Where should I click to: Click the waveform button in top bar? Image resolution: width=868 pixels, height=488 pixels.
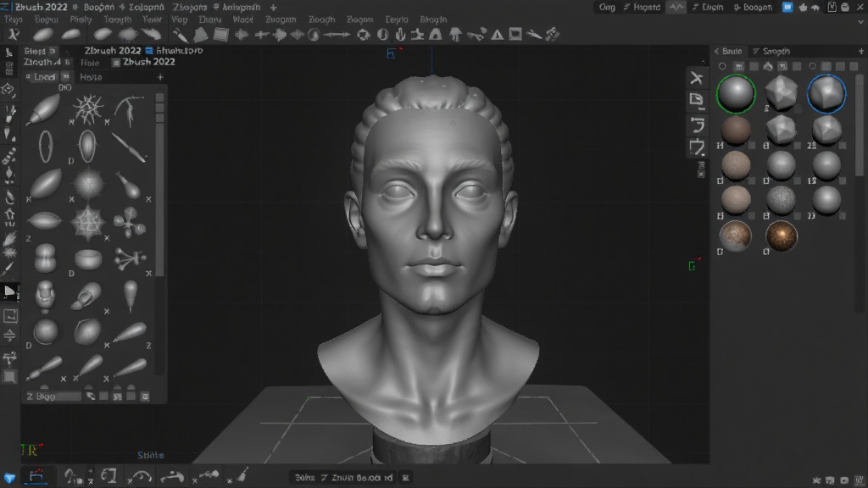(676, 7)
